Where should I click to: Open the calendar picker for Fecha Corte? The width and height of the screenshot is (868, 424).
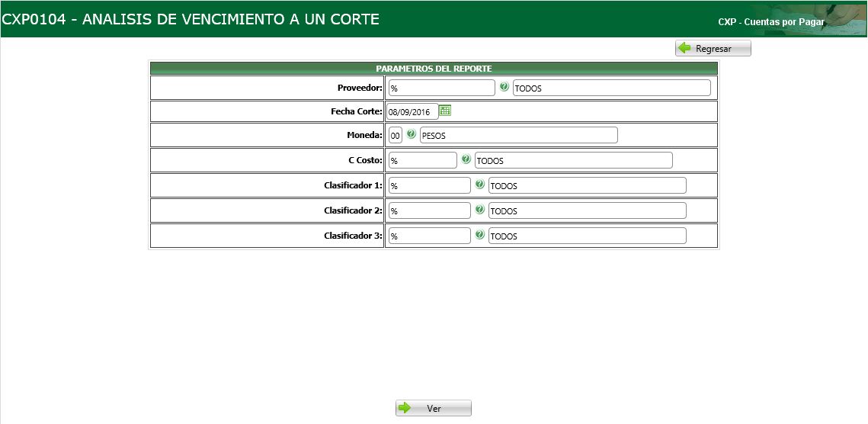point(445,111)
